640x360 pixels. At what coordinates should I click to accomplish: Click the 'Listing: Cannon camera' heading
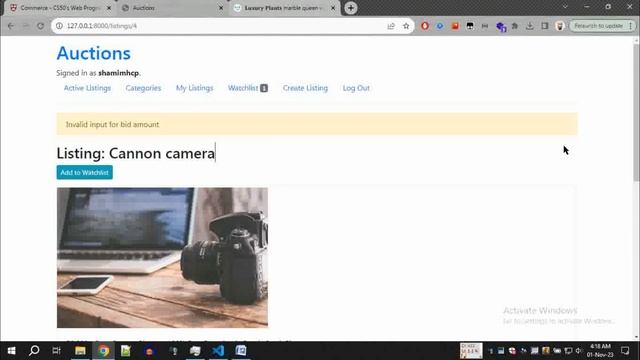136,153
